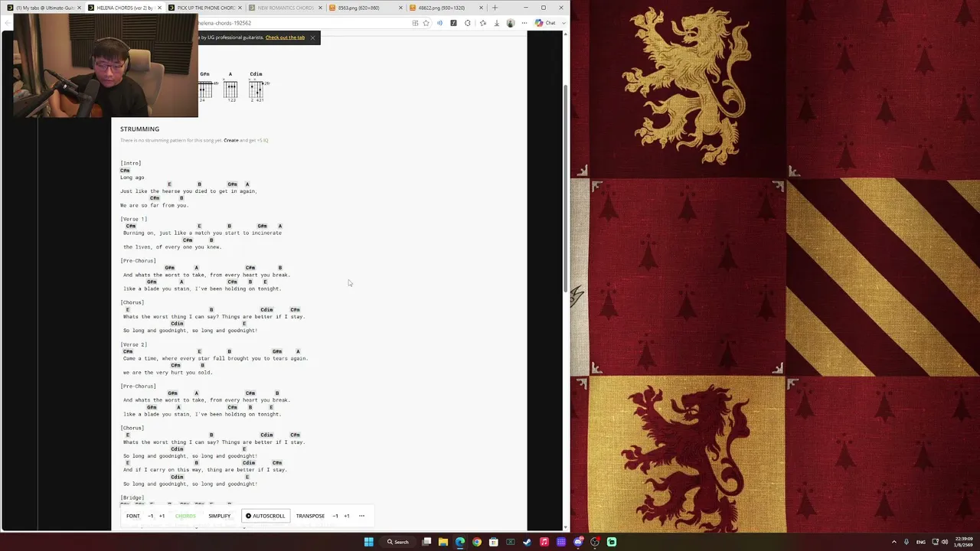980x551 pixels.
Task: Open Google Chrome from the taskbar
Action: pos(477,542)
